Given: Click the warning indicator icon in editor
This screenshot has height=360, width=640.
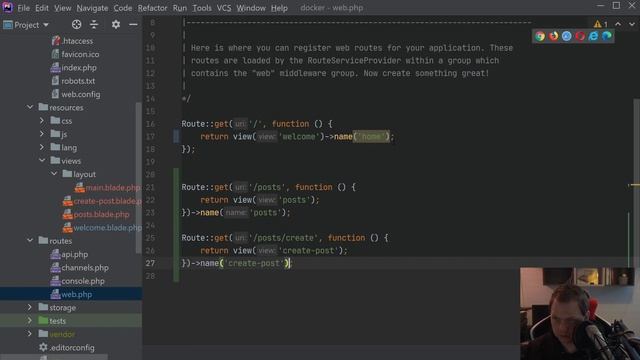Looking at the screenshot, I should click(600, 24).
